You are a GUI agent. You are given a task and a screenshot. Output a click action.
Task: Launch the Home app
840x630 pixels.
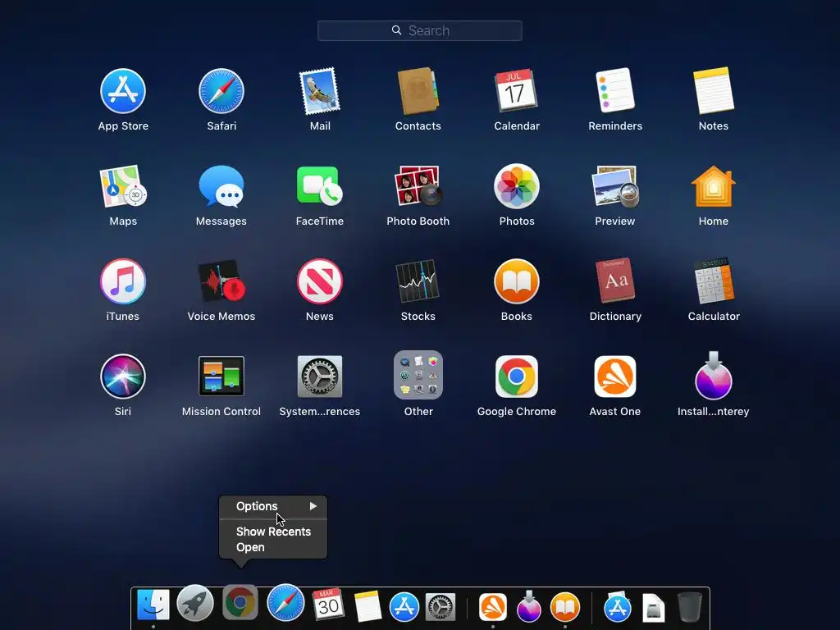pyautogui.click(x=714, y=186)
